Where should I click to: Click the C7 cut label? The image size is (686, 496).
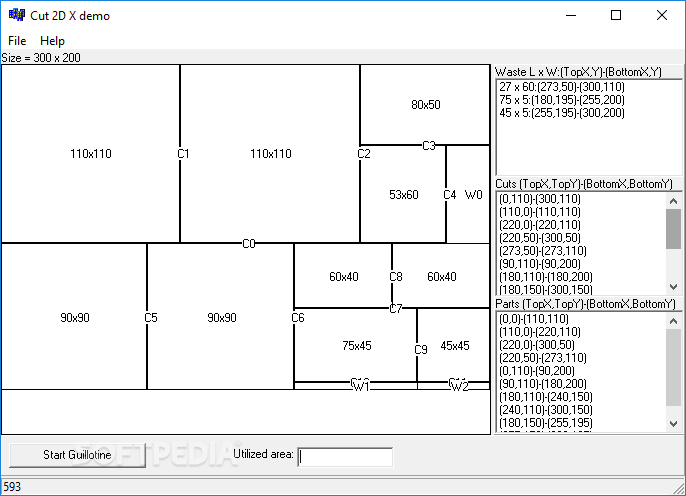[396, 309]
